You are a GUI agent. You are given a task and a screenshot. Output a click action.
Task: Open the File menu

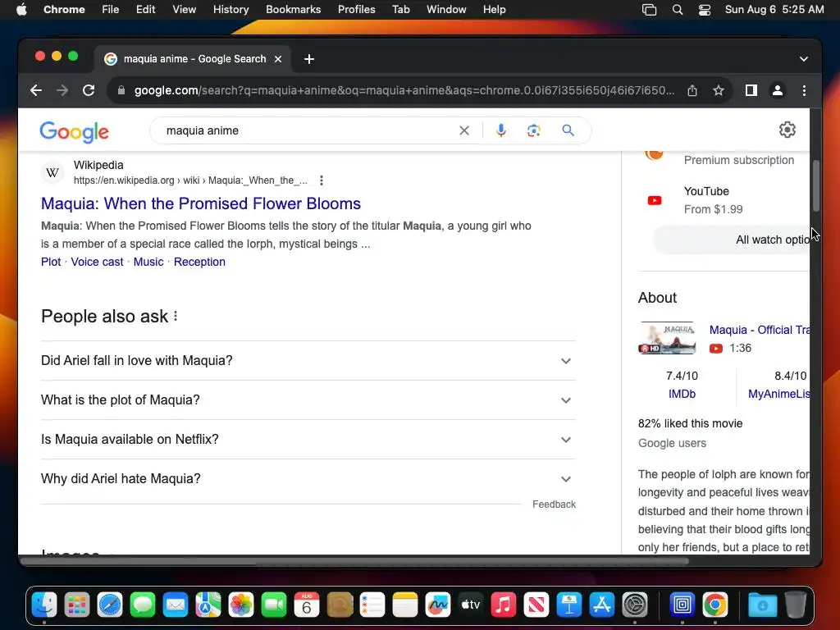click(111, 10)
